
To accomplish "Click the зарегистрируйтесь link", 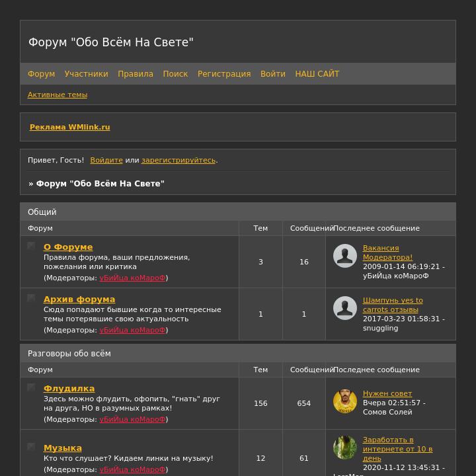I will pyautogui.click(x=178, y=160).
